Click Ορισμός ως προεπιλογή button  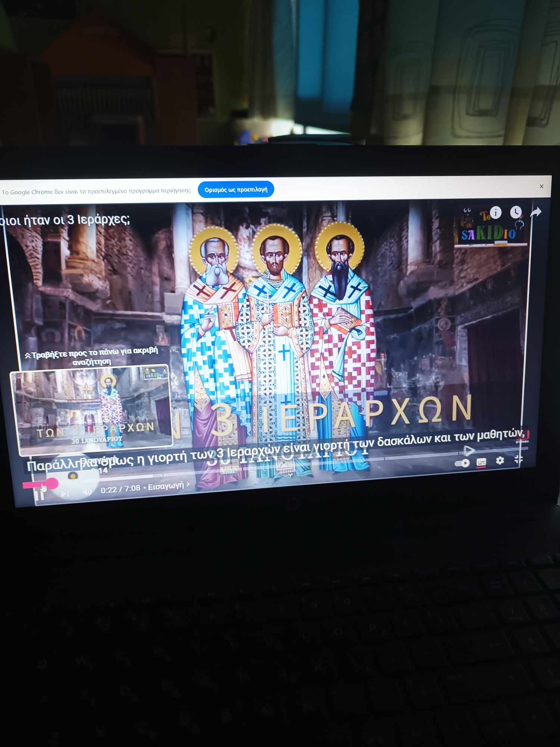[236, 189]
